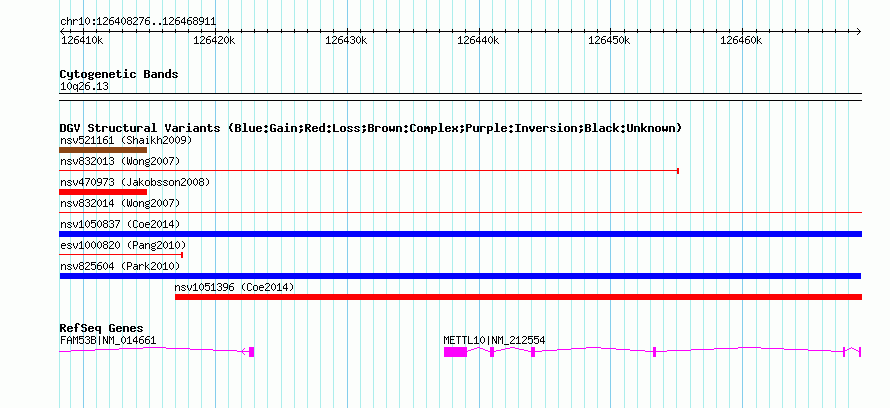890x408 pixels.
Task: Select the Cytogenetic Bands track title
Action: point(119,74)
